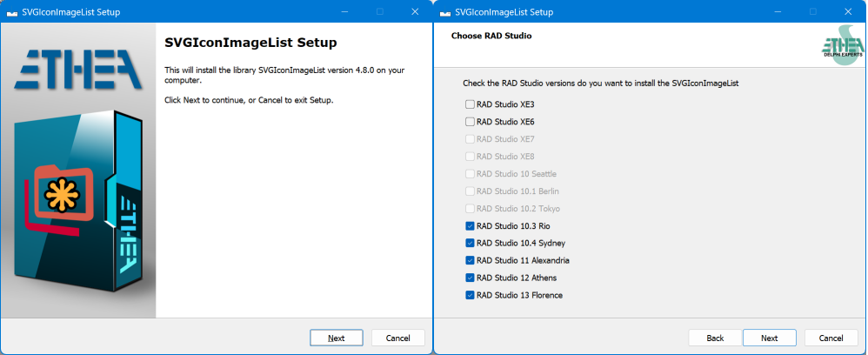The image size is (868, 355).
Task: Click the 'Check the RAD Studio versions' instruction text
Action: pos(601,84)
